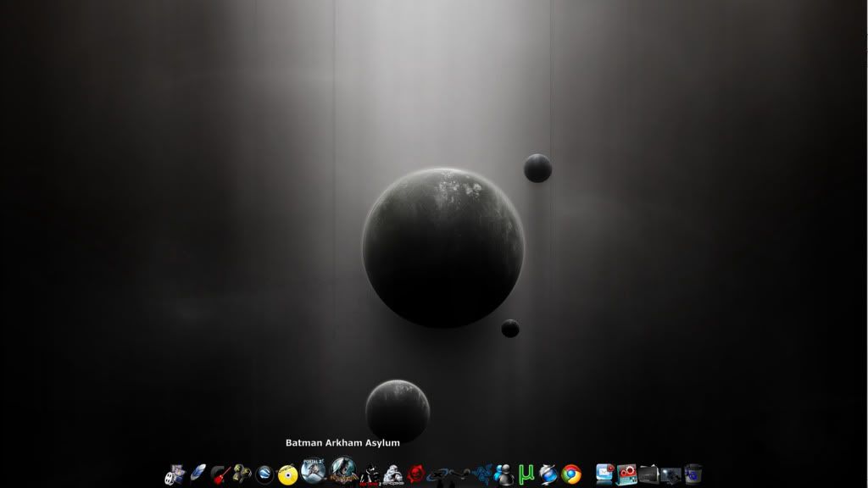868x488 pixels.
Task: Open the blue globe with silver ring icon
Action: click(x=548, y=474)
